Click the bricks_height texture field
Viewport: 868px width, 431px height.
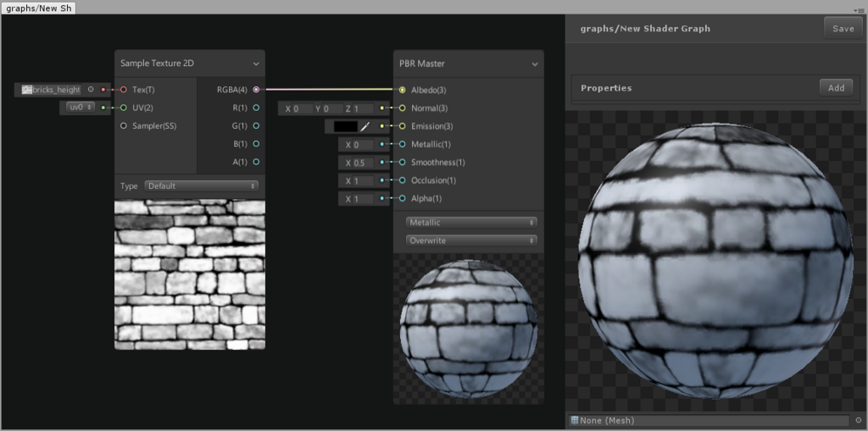point(51,90)
